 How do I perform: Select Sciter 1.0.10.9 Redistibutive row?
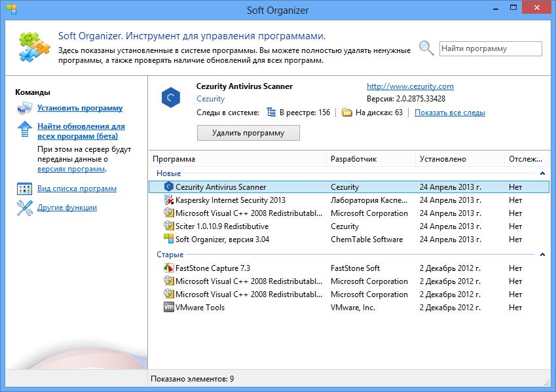[349, 226]
